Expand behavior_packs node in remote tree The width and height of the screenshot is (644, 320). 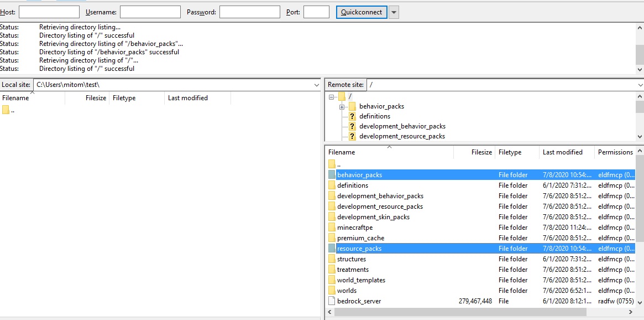(341, 107)
